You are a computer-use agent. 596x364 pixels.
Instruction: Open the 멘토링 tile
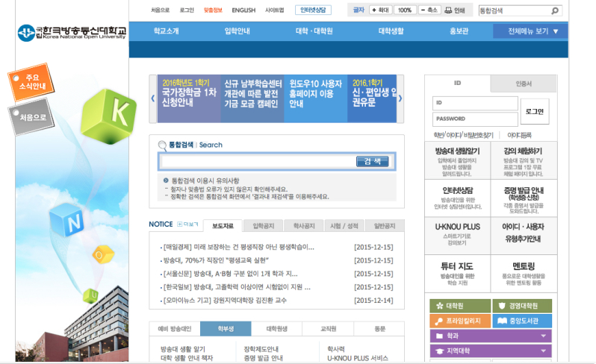524,273
